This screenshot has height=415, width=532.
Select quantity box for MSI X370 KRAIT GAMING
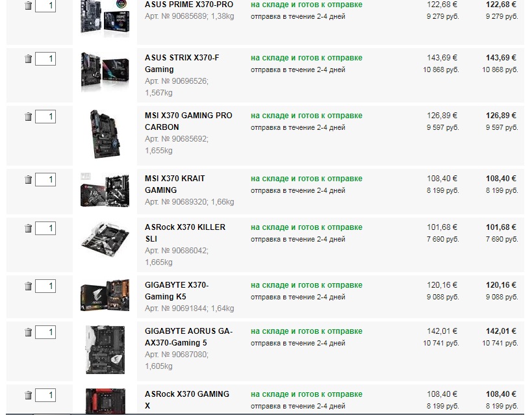[45, 179]
